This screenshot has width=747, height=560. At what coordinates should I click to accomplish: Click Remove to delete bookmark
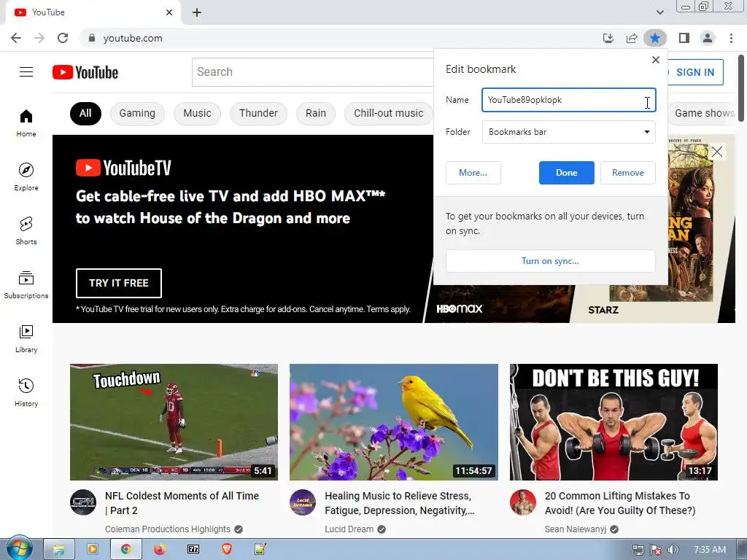coord(628,173)
